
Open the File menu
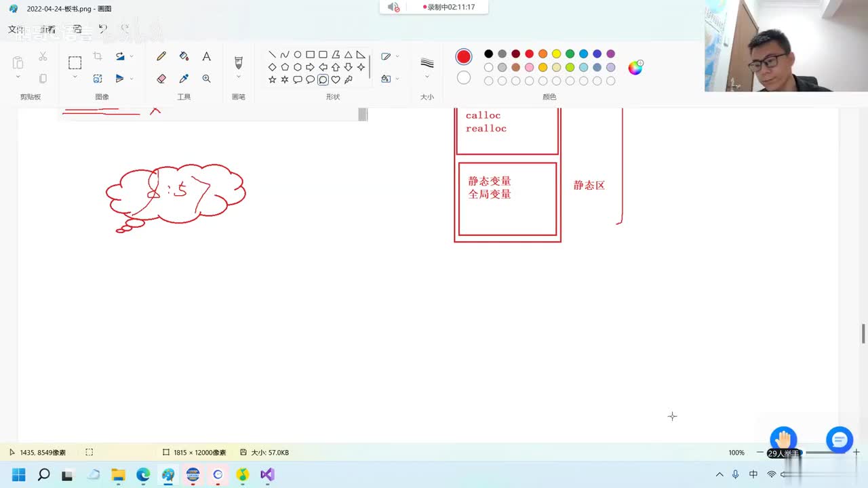[x=16, y=29]
